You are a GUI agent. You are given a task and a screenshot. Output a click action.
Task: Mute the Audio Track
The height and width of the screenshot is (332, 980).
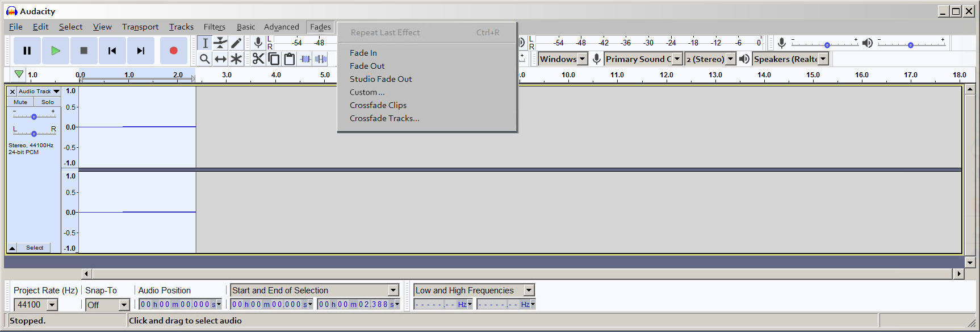coord(20,102)
